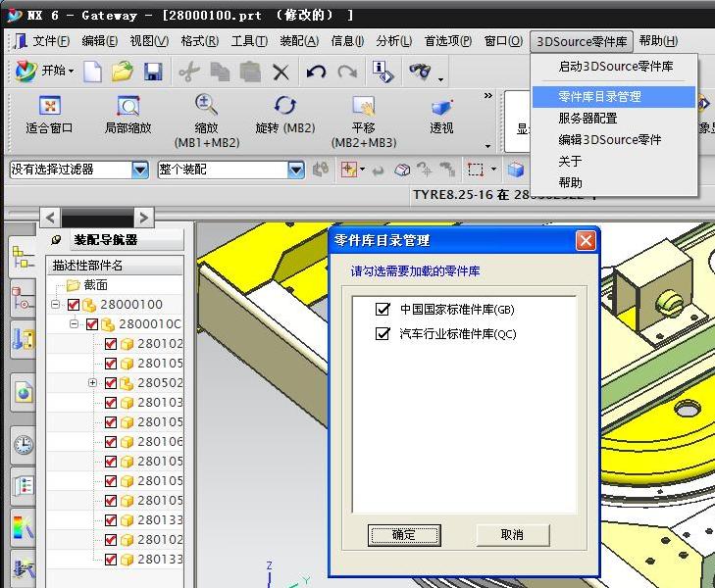Collapse the 28000100 tree node
This screenshot has width=715, height=588.
[55, 304]
